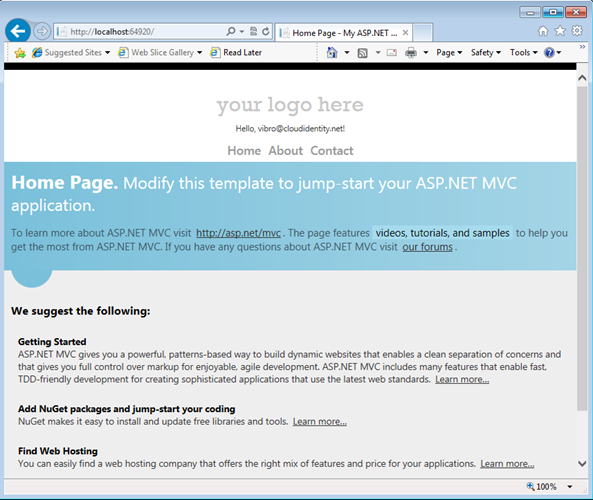Follow the http://asp.net/mvc link
Viewport: 593px width, 500px height.
tap(238, 233)
